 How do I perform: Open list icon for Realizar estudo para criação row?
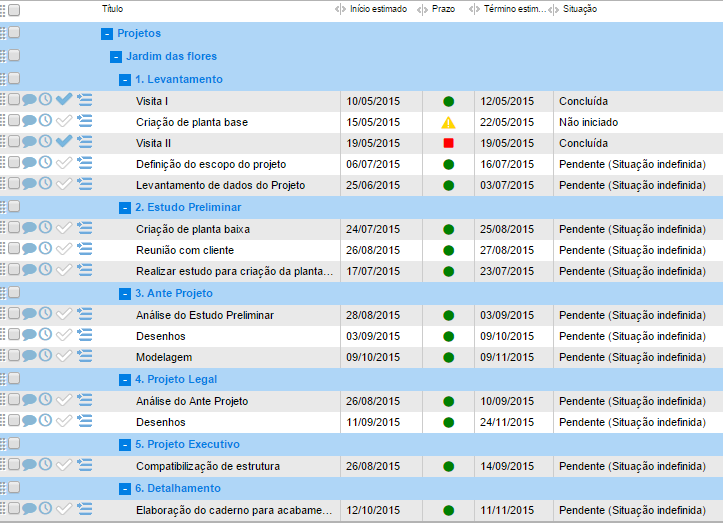84,270
